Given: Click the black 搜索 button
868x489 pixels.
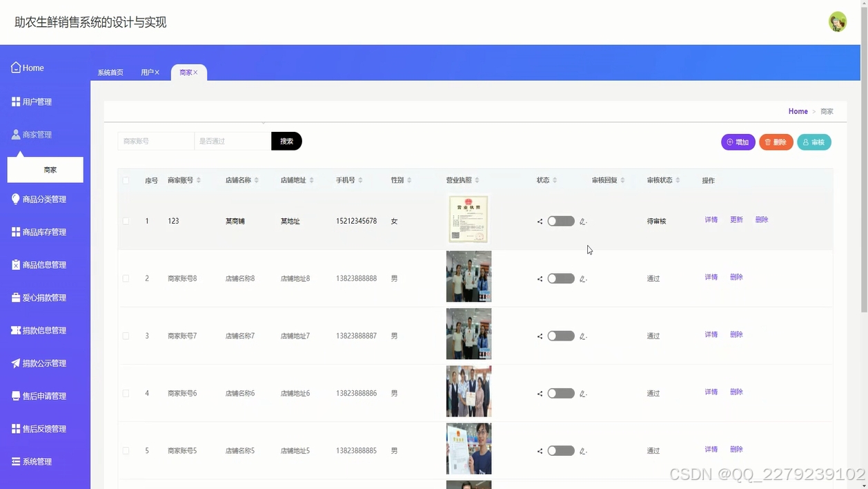Looking at the screenshot, I should (x=286, y=141).
